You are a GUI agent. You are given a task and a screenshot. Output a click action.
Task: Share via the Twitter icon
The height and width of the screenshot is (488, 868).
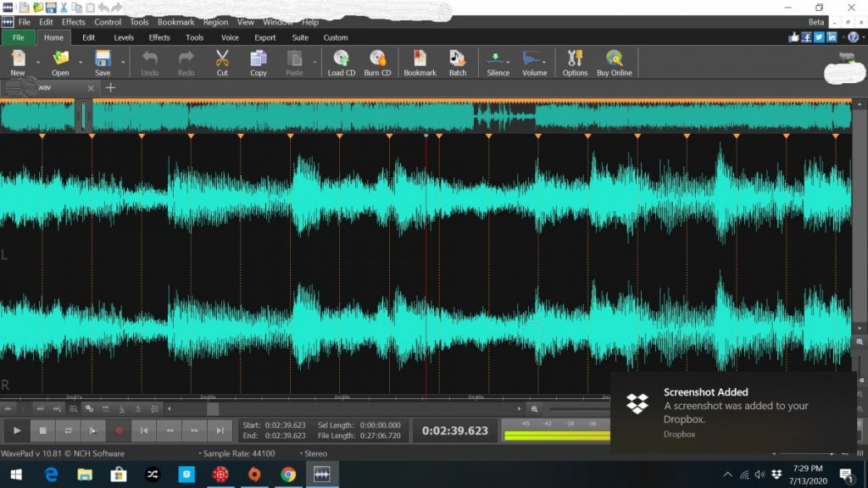pos(819,37)
